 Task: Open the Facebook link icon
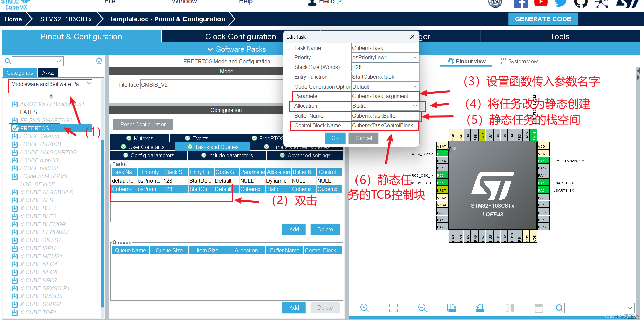tap(520, 3)
